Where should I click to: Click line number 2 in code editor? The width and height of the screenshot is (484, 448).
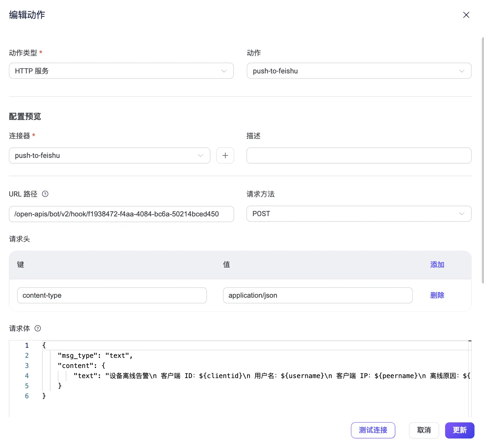tap(27, 356)
